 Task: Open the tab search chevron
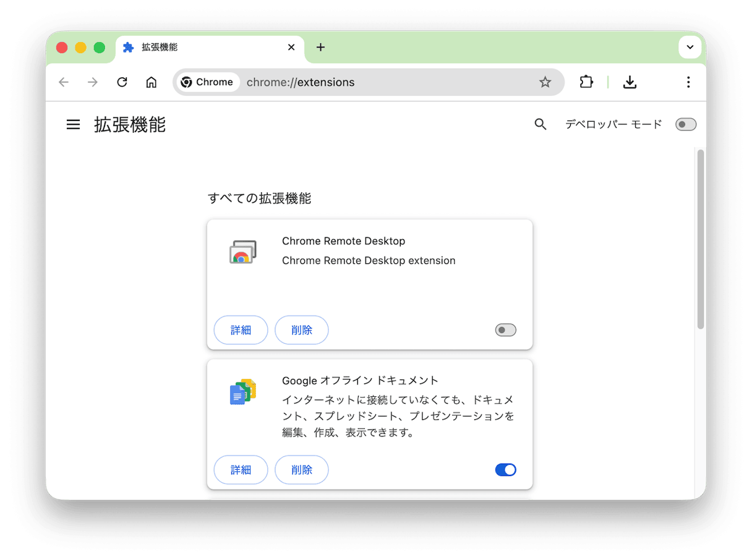tap(690, 47)
